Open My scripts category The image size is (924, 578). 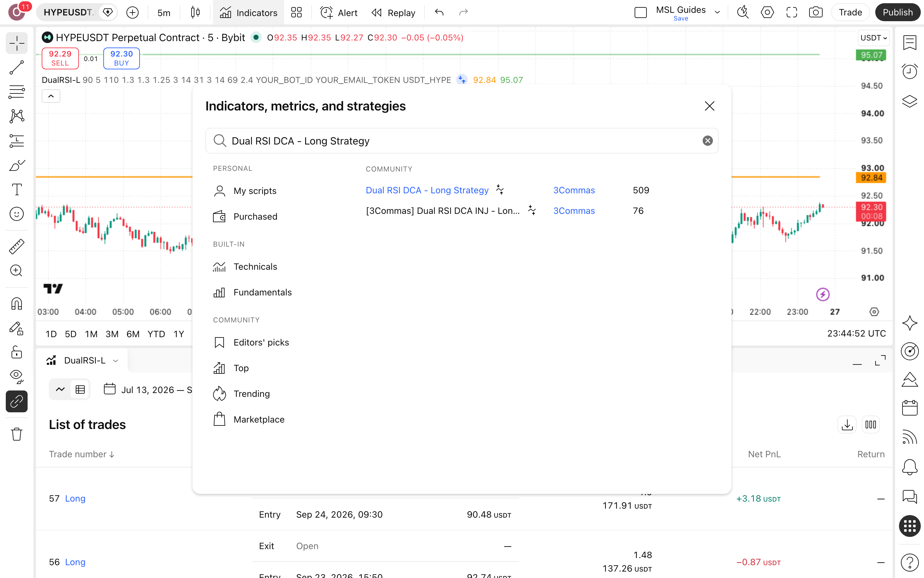coord(245,191)
